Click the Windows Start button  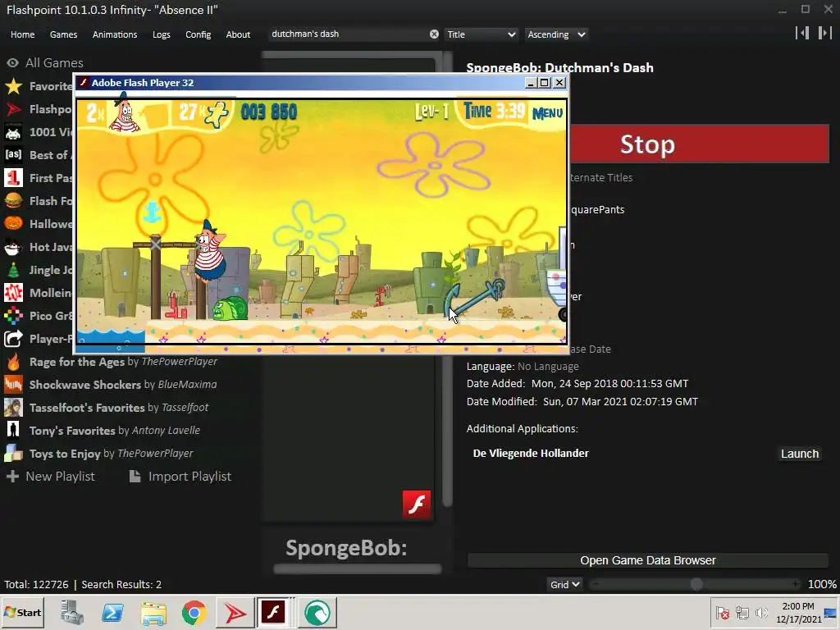coord(22,612)
